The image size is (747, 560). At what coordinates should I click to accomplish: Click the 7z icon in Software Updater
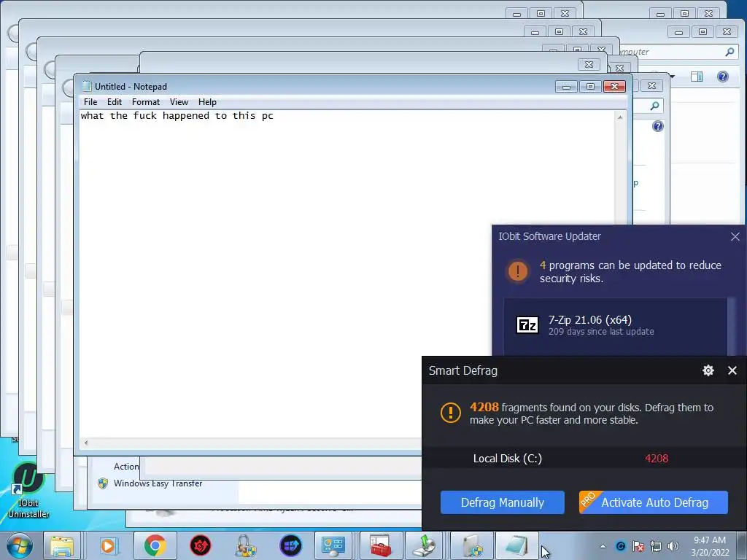527,324
